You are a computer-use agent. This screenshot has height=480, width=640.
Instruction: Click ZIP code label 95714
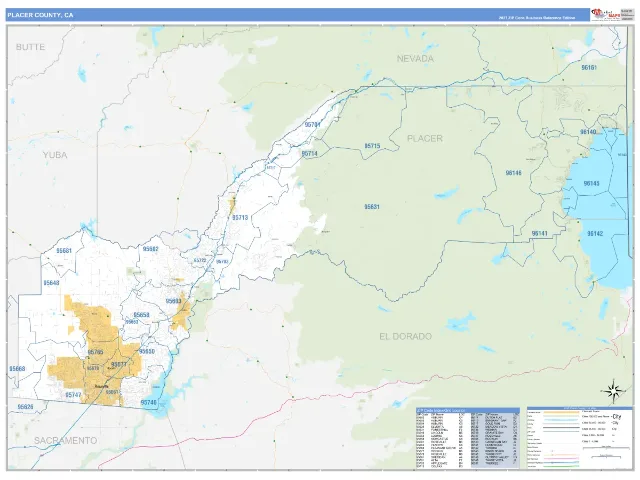pyautogui.click(x=309, y=154)
